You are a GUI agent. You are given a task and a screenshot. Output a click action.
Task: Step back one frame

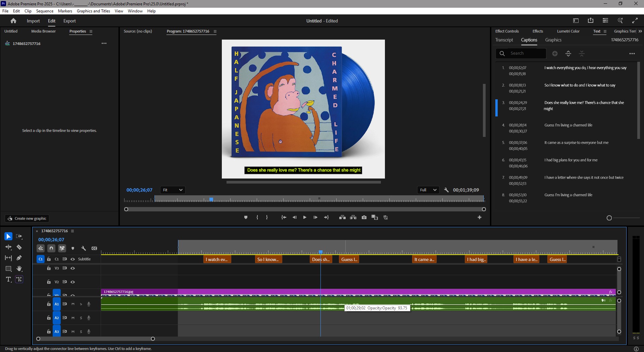(x=294, y=217)
